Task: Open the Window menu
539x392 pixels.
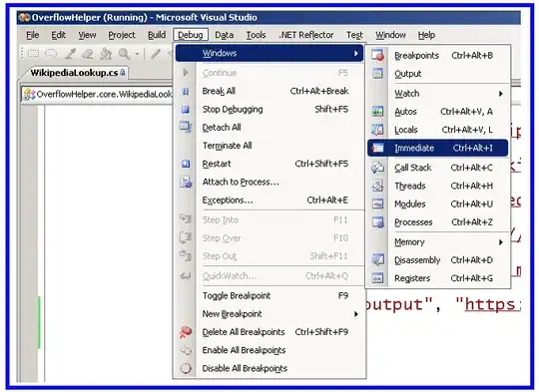Action: click(x=390, y=35)
